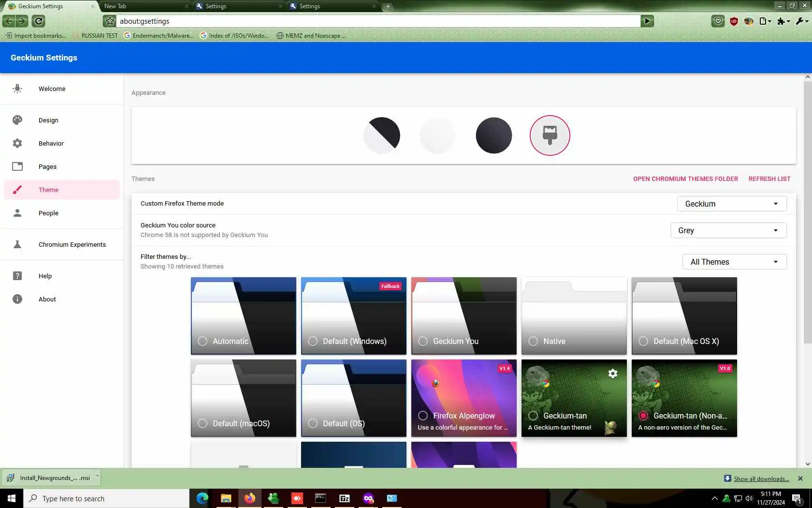
Task: Close the New Tab tab
Action: tap(187, 6)
